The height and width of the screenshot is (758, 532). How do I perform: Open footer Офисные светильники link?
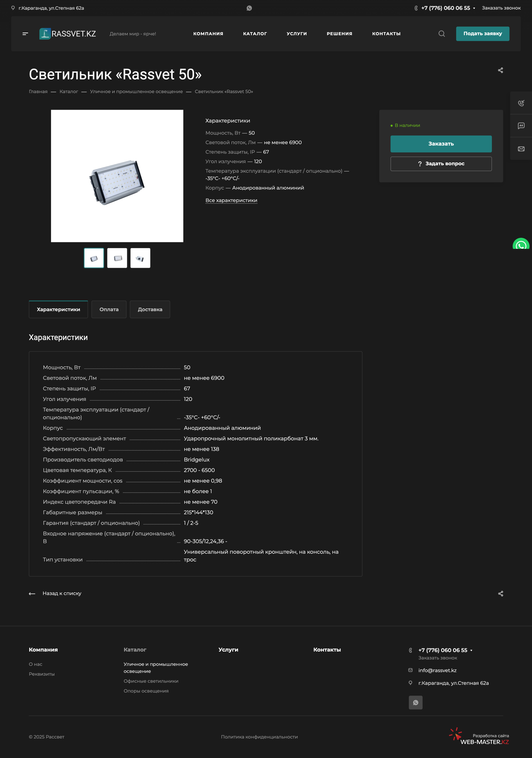click(x=151, y=681)
